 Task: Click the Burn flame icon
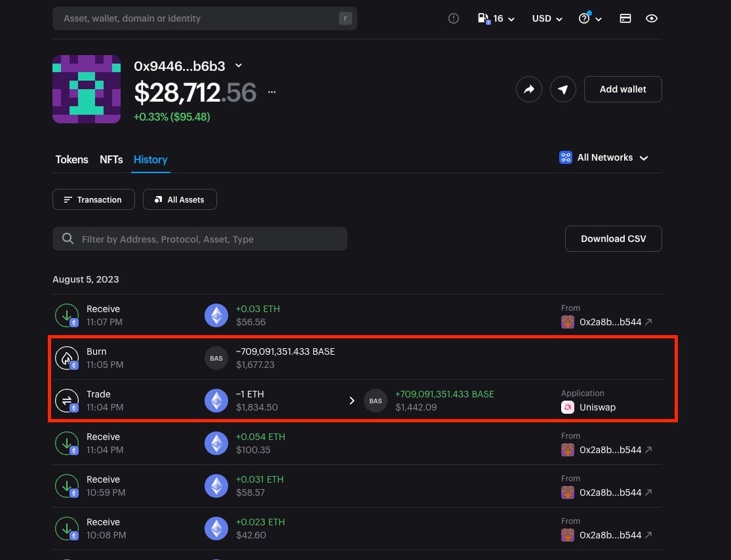click(x=67, y=358)
